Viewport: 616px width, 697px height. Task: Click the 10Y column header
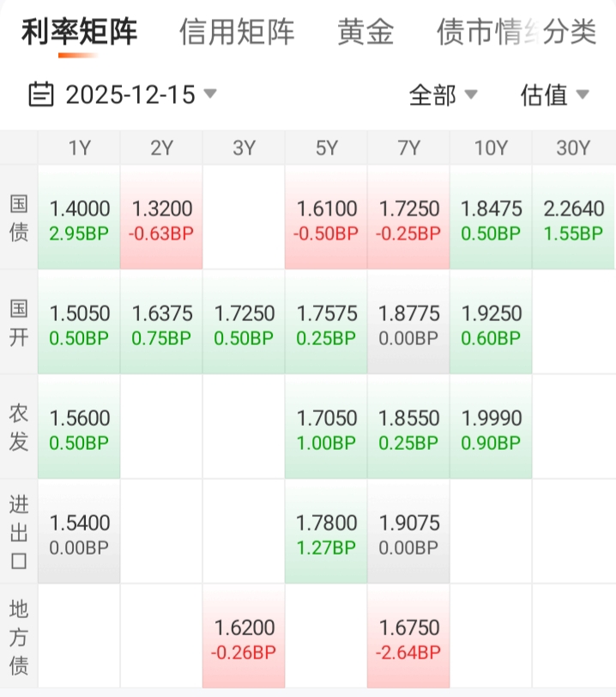(x=491, y=148)
